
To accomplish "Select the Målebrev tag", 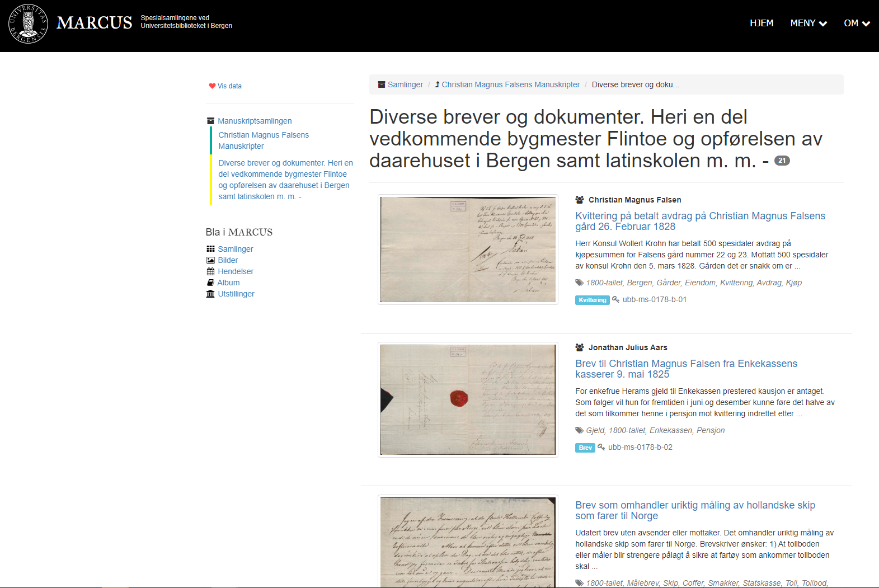I will tap(643, 583).
